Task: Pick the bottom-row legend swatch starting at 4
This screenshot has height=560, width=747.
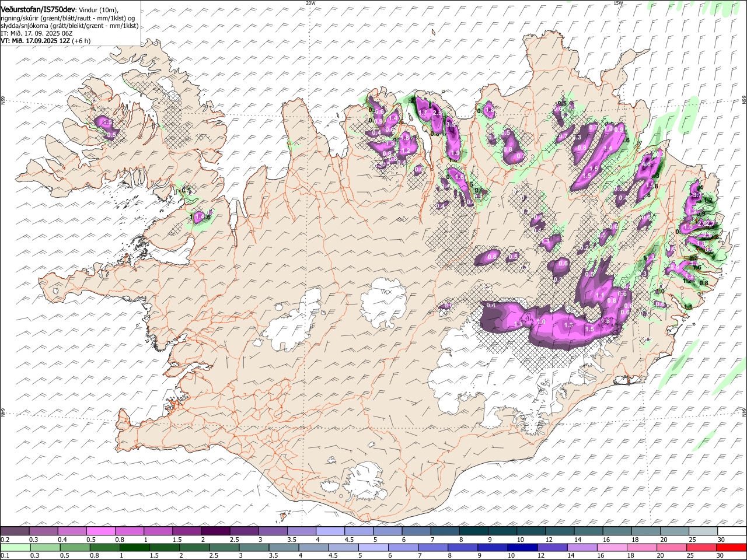Action: coord(314,548)
